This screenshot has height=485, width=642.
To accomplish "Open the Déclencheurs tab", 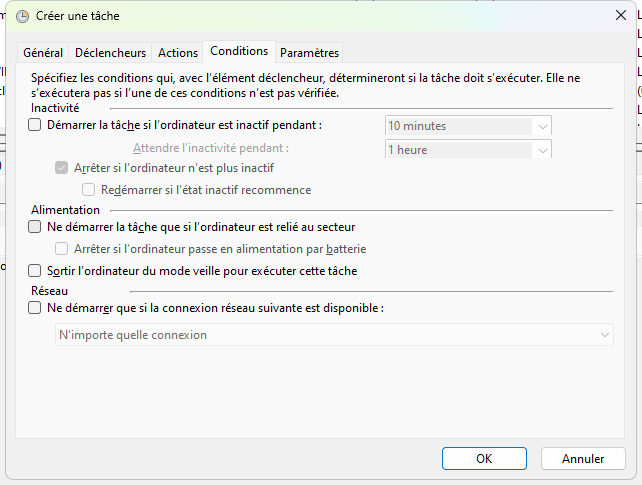I will click(x=110, y=53).
